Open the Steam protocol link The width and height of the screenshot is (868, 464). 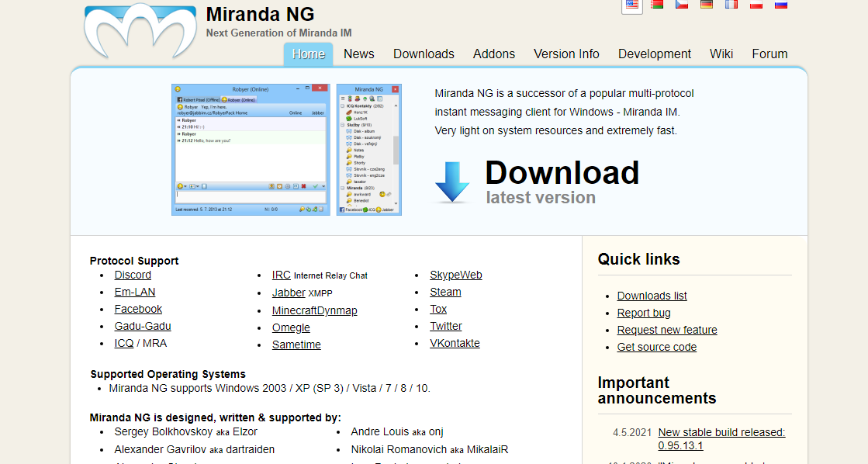(445, 293)
